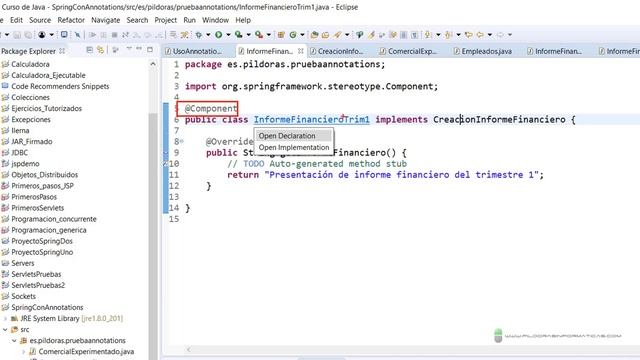Open the Run dropdown arrow
Screen dimensions: 640x360
228,35
